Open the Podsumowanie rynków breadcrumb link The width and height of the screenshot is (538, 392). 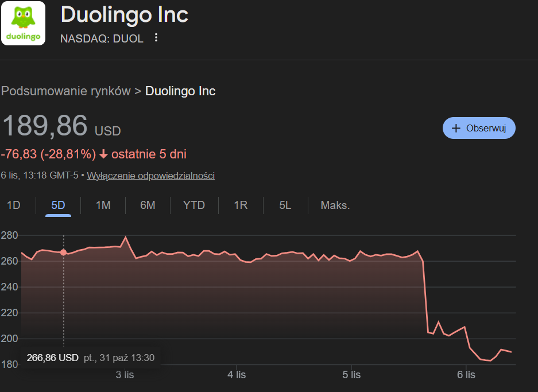coord(65,91)
